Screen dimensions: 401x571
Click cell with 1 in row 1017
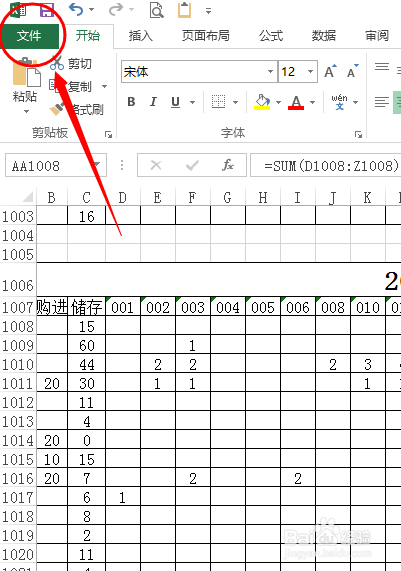coord(122,497)
